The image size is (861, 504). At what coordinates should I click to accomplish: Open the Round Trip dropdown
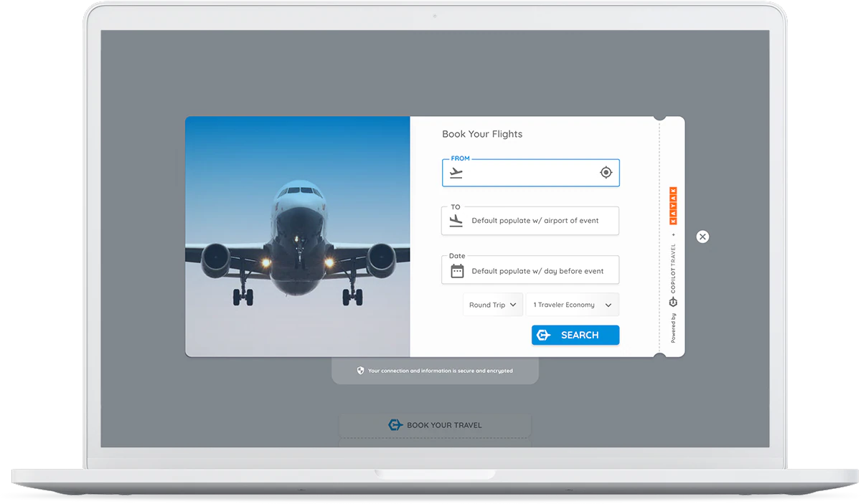click(493, 305)
